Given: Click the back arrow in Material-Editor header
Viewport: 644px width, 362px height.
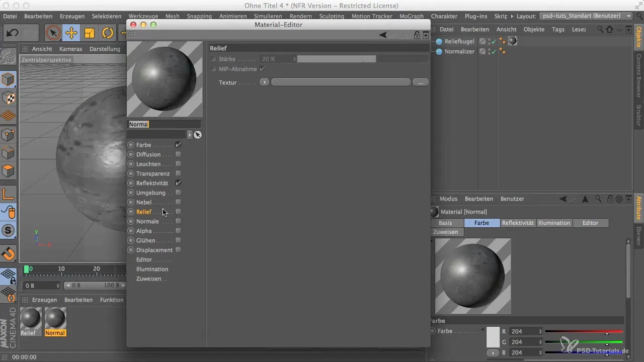Looking at the screenshot, I should 383,35.
